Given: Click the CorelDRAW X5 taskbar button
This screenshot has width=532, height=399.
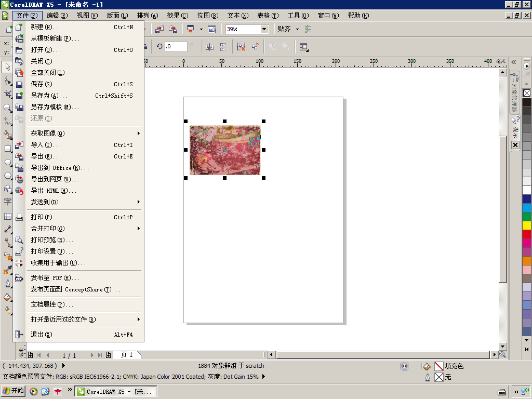Looking at the screenshot, I should 116,392.
